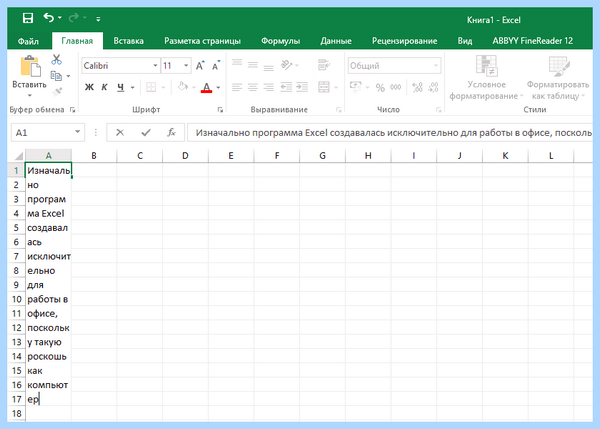The image size is (600, 429).
Task: Decrease the indent
Action: point(286,87)
